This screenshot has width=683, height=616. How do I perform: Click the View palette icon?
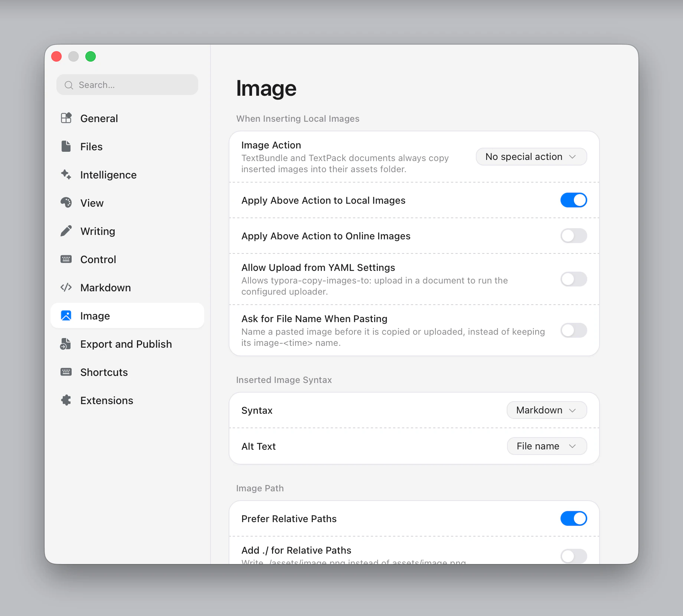66,203
